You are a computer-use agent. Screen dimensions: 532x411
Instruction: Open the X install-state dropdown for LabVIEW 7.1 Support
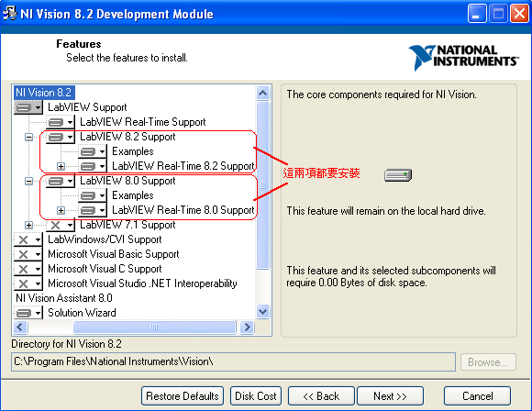[x=61, y=225]
